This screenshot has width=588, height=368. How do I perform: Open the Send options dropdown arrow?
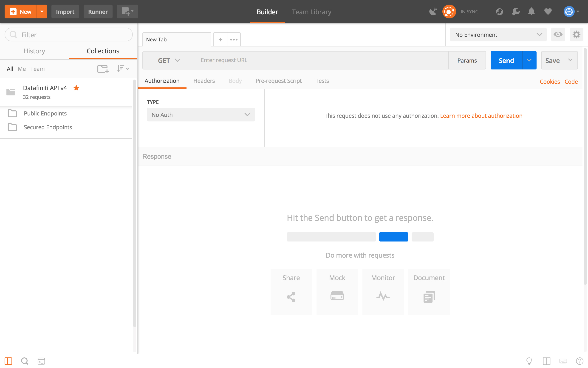pos(529,60)
